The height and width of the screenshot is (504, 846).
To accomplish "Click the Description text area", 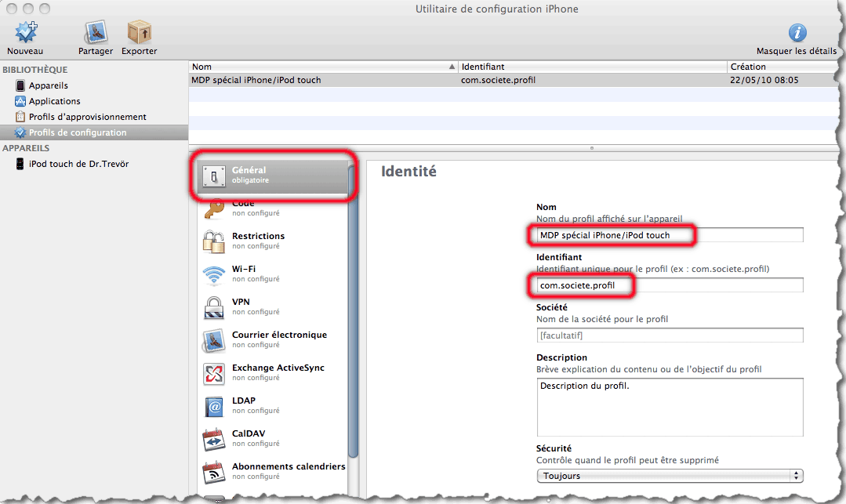I will coord(670,408).
